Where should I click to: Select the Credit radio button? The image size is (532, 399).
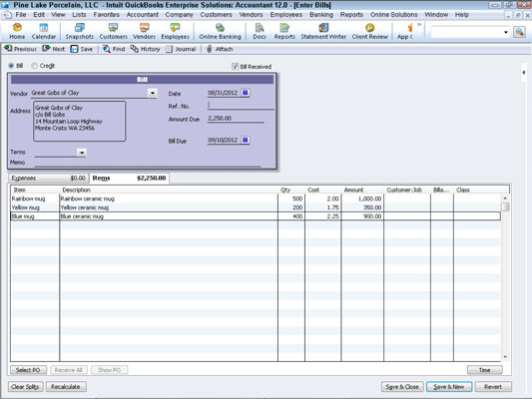[34, 66]
